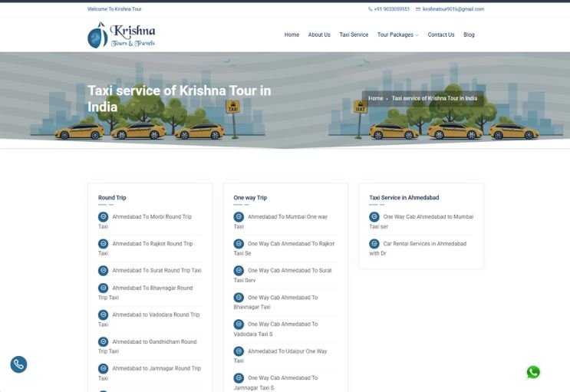The height and width of the screenshot is (392, 570).
Task: Open Ahmedabad To Mumbai One way Taxi link
Action: pos(281,222)
